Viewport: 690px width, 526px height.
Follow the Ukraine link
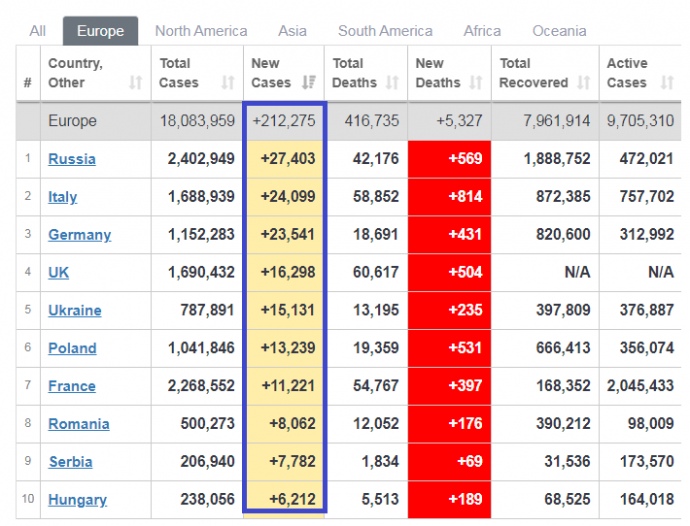[x=75, y=311]
